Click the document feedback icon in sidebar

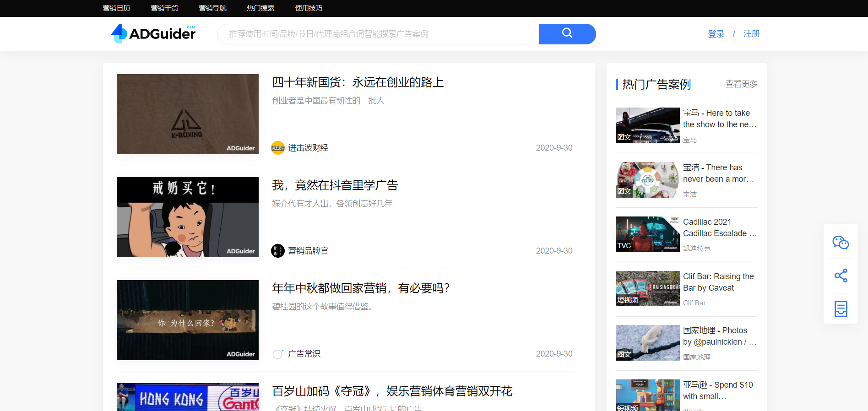coord(841,309)
